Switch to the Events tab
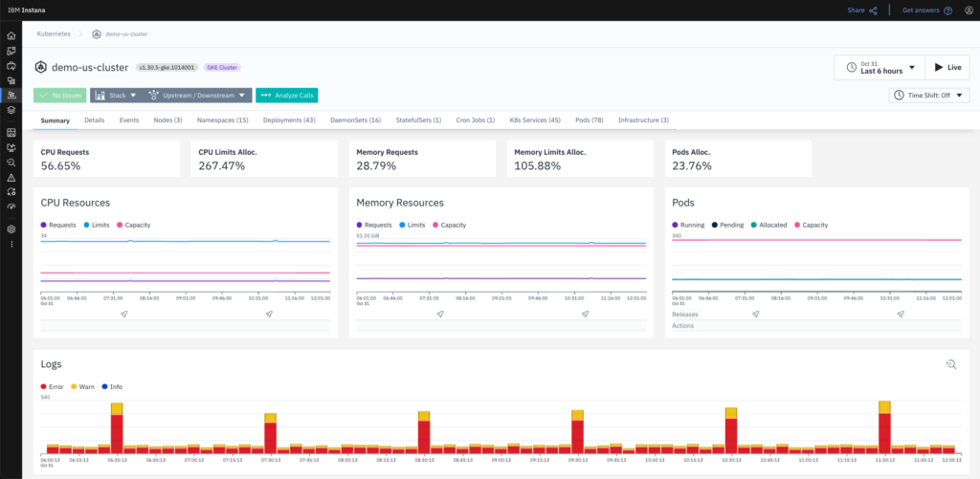Viewport: 980px width, 479px height. 129,120
